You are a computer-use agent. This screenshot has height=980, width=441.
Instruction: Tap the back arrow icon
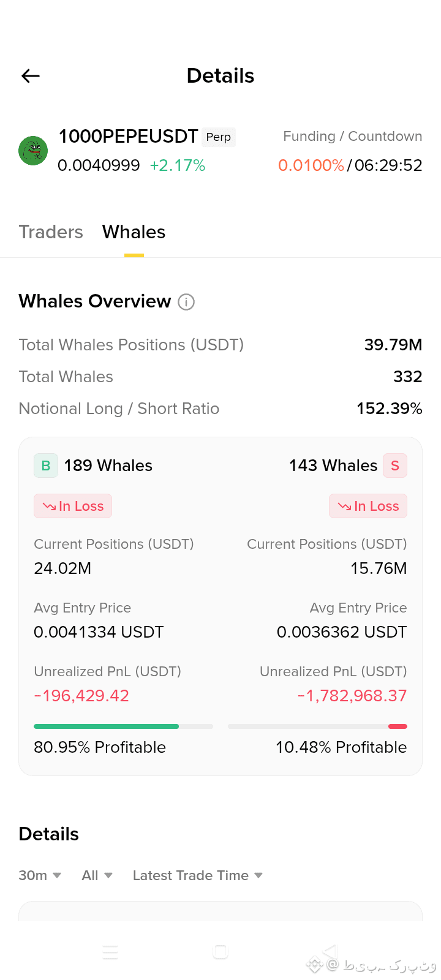coord(31,76)
